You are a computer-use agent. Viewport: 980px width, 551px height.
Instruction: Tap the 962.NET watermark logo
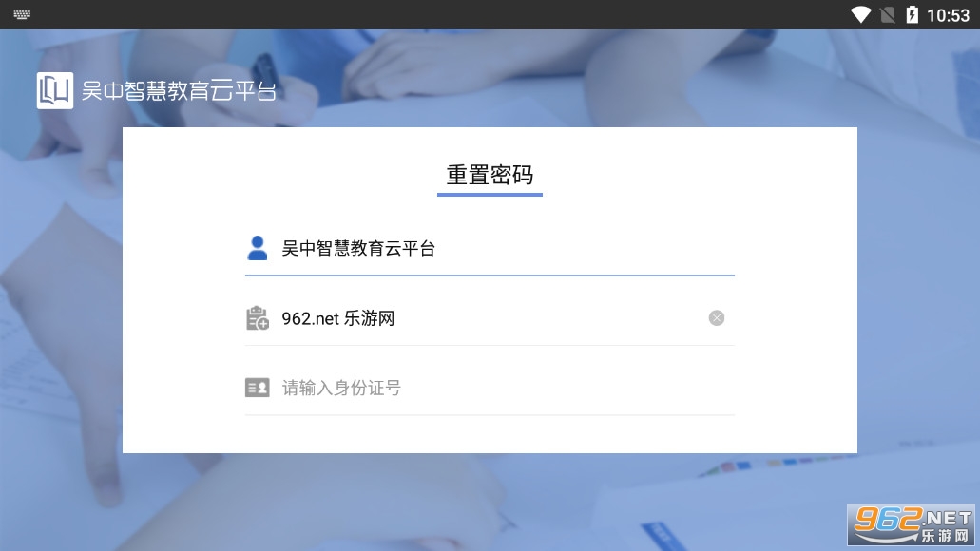point(912,525)
